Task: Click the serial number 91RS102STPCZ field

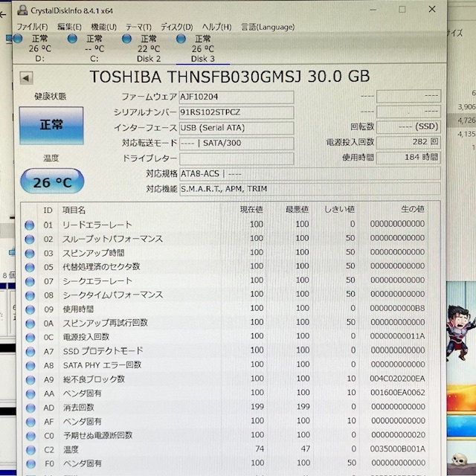Action: click(x=237, y=112)
